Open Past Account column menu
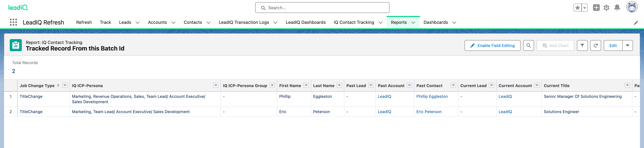This screenshot has width=644, height=148. tap(410, 86)
